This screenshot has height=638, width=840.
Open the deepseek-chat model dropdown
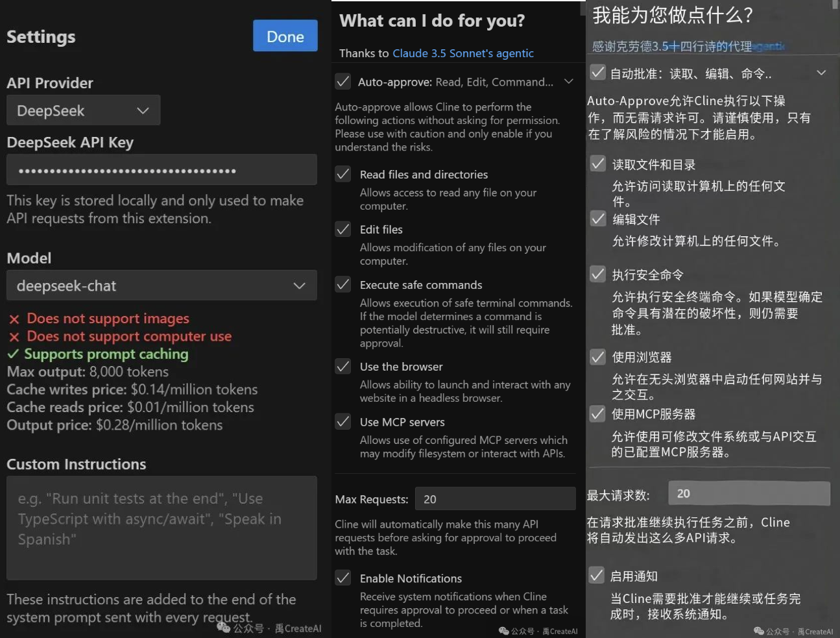162,286
